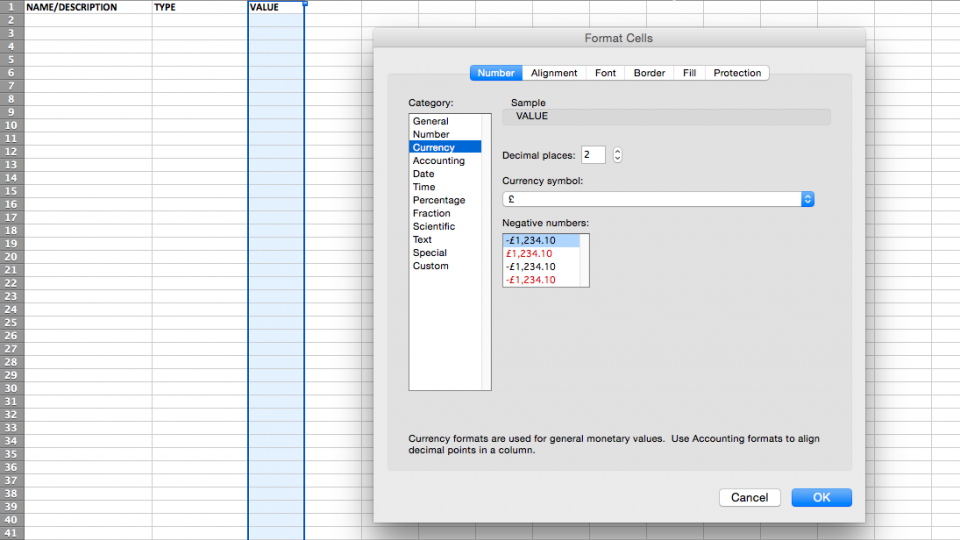Viewport: 960px width, 540px height.
Task: Switch to the Number tab
Action: (x=496, y=73)
